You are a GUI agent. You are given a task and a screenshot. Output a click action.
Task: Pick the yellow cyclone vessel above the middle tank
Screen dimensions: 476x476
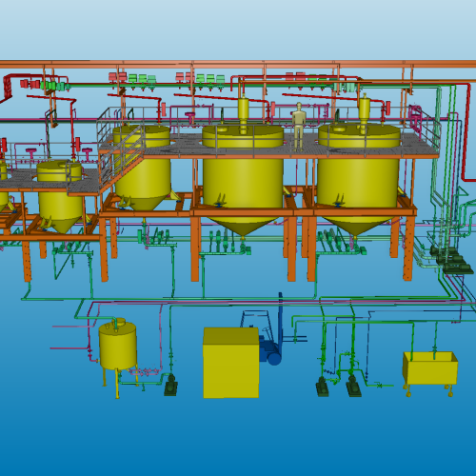pyautogui.click(x=244, y=112)
